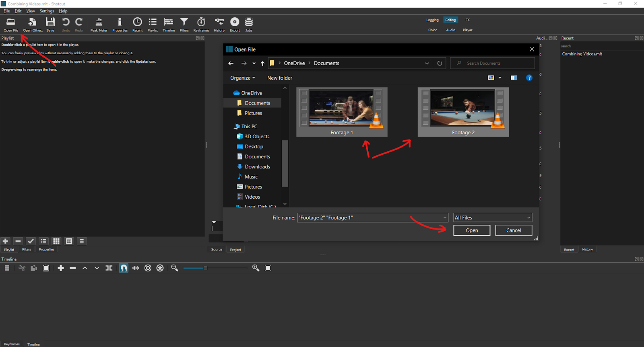Toggle the preview pane in dialog
The height and width of the screenshot is (347, 644).
coord(514,78)
